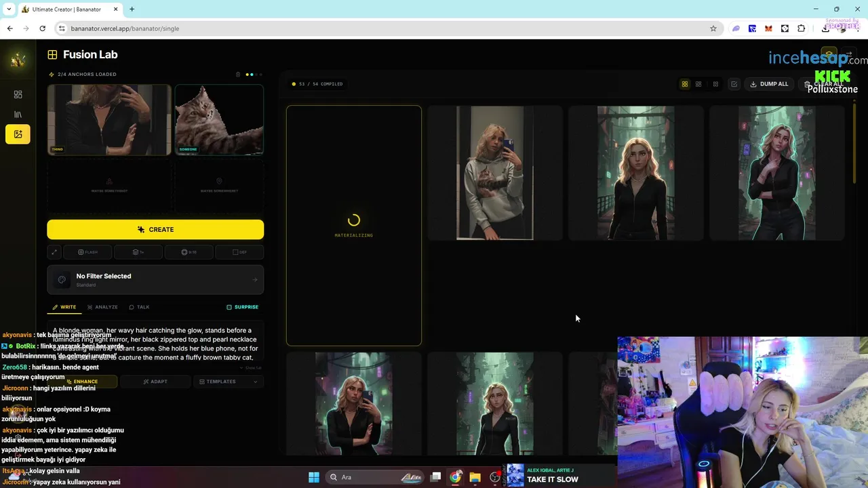
Task: Switch to the ANALYZE tab
Action: [x=102, y=307]
